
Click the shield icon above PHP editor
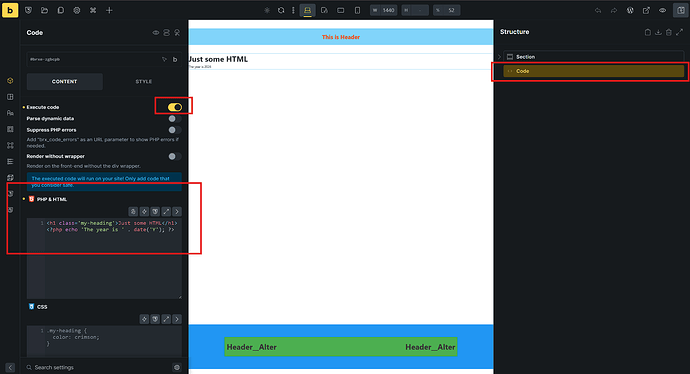click(x=155, y=212)
